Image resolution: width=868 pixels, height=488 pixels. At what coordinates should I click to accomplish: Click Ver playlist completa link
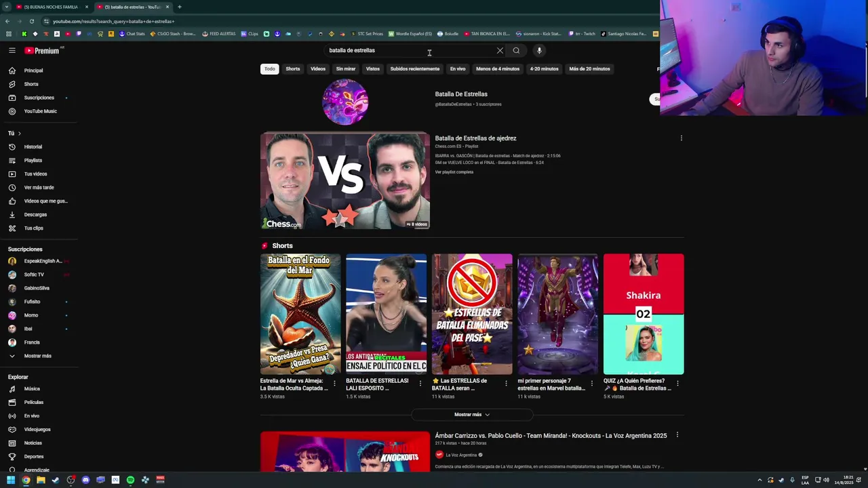[x=454, y=172]
